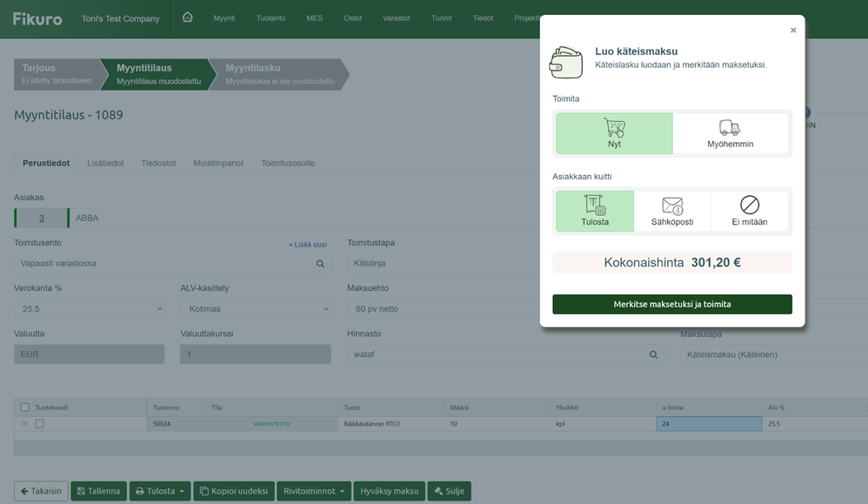Viewport: 868px width, 504px height.
Task: Click the Yksikkö cell kpl
Action: point(603,424)
